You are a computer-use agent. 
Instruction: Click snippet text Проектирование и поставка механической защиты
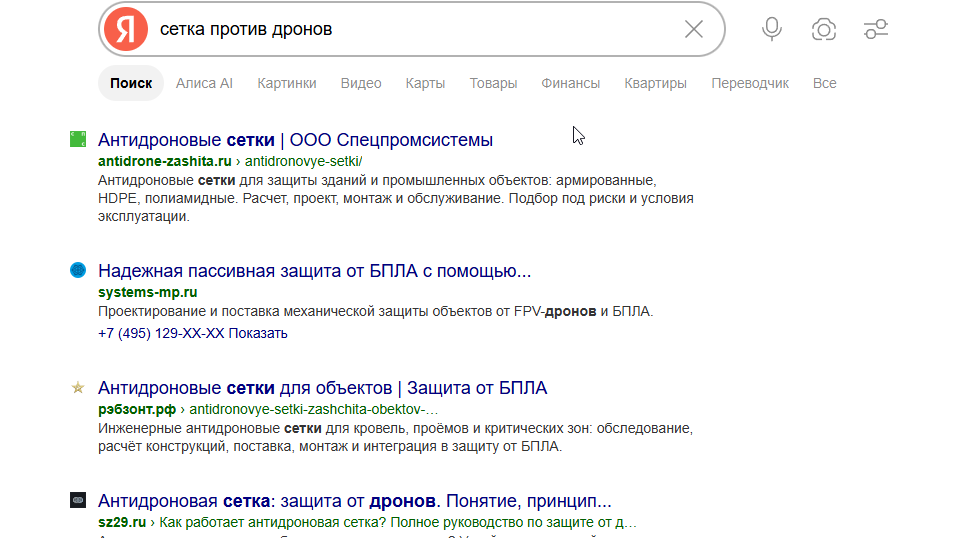pyautogui.click(x=375, y=311)
